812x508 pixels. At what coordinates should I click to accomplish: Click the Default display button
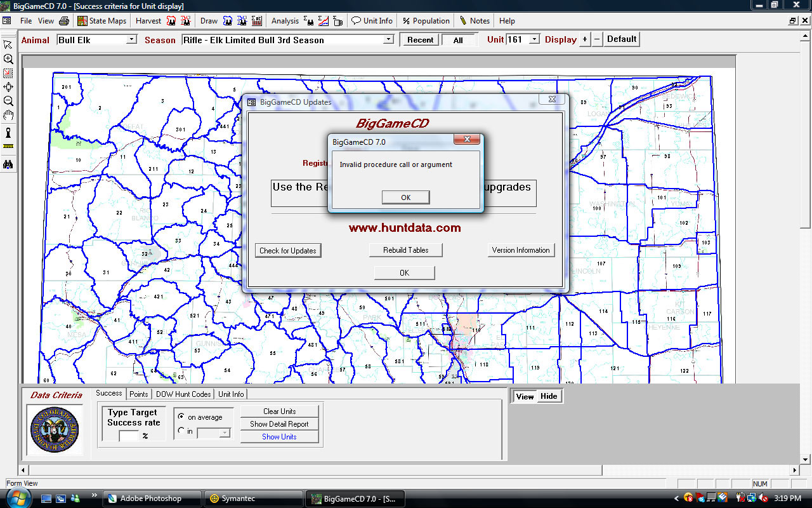click(x=621, y=39)
